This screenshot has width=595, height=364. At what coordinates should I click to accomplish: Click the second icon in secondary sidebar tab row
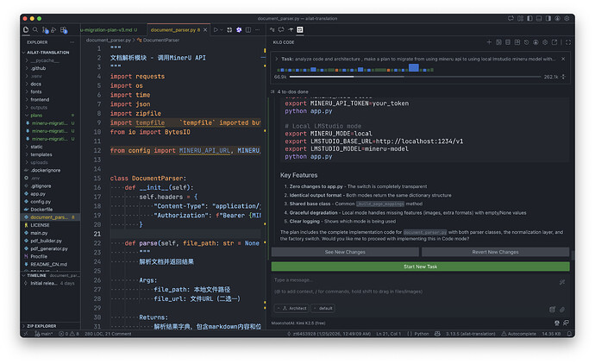(x=281, y=29)
